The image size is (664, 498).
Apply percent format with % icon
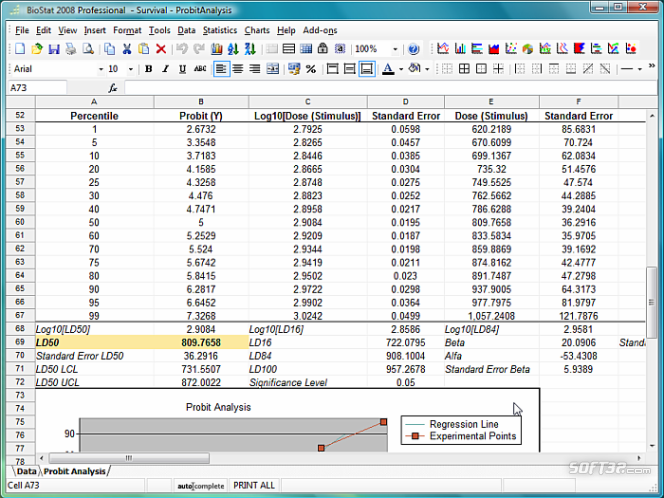click(311, 69)
